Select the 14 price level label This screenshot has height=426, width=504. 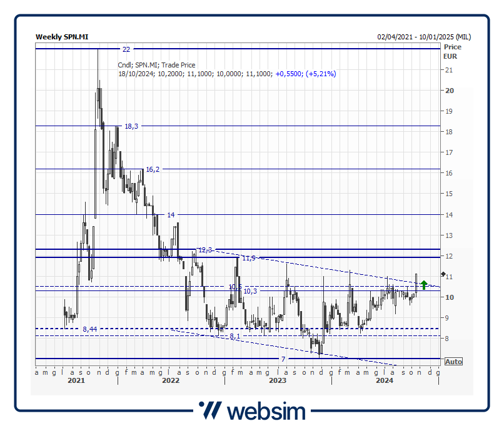(170, 215)
